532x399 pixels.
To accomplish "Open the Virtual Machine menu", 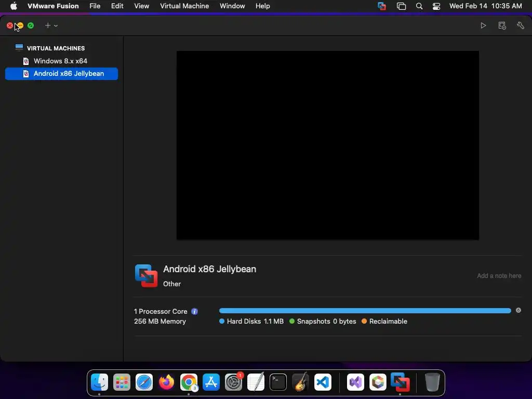I will 184,6.
